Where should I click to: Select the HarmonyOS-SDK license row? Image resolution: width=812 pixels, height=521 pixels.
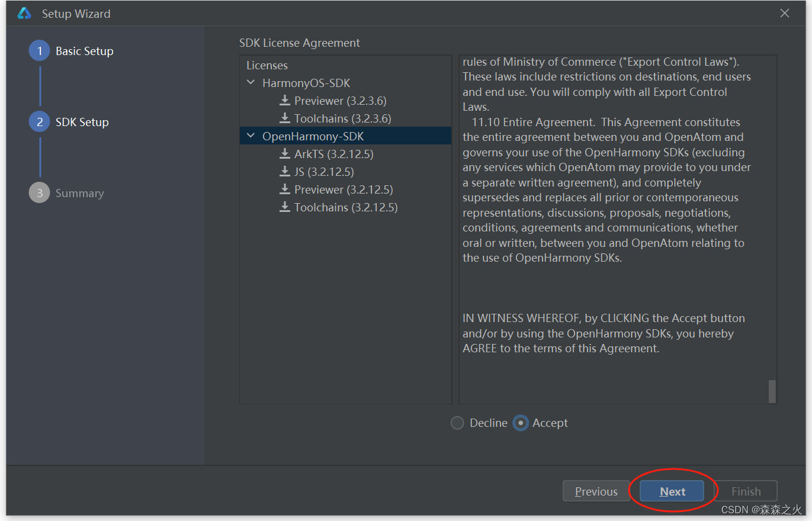point(345,83)
